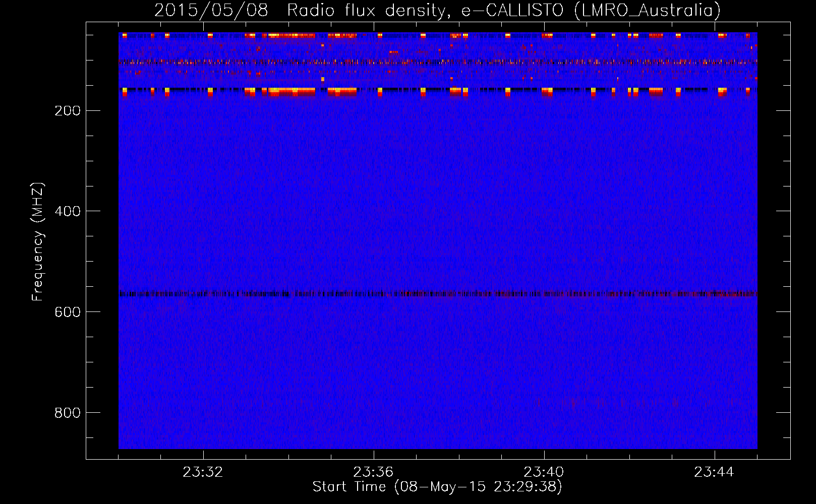Click the 23:32 time tick label

tap(203, 472)
